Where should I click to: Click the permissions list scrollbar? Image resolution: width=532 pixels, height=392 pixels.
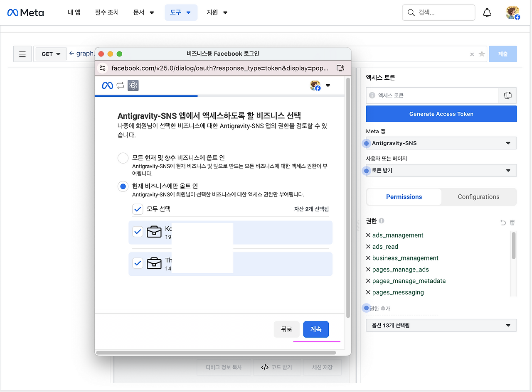tap(513, 246)
